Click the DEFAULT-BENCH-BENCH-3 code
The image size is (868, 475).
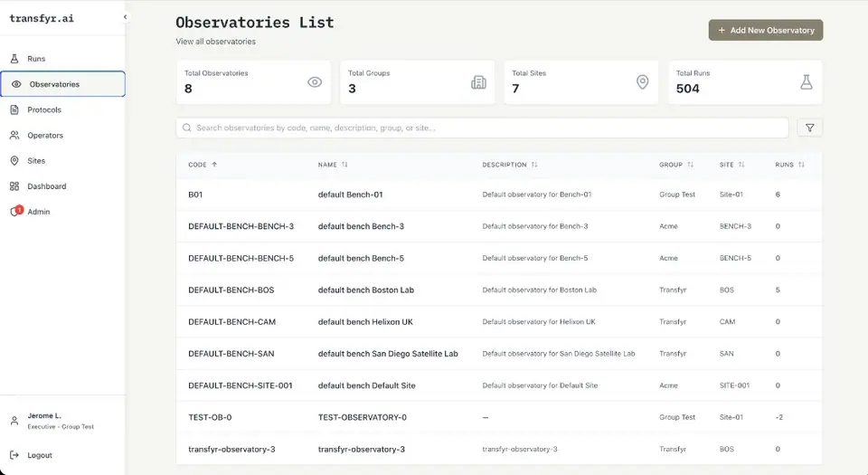pyautogui.click(x=241, y=226)
